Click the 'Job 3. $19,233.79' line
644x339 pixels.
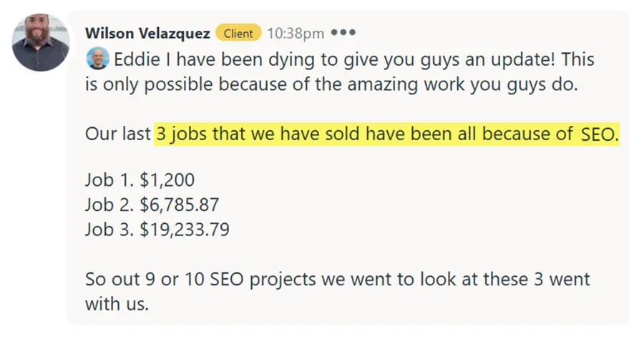pyautogui.click(x=157, y=231)
